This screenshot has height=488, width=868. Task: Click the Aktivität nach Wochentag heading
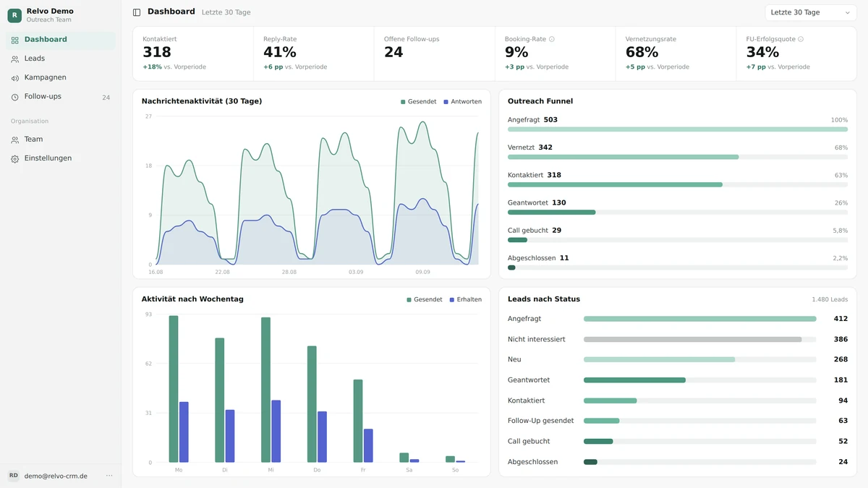[192, 299]
